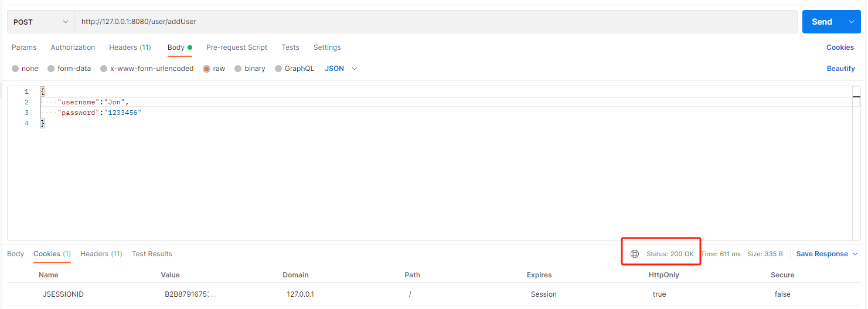This screenshot has height=309, width=868.
Task: Open the POST method dropdown
Action: 40,22
